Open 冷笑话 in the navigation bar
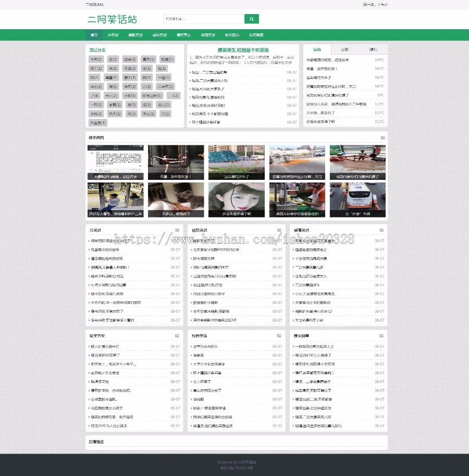 113,35
